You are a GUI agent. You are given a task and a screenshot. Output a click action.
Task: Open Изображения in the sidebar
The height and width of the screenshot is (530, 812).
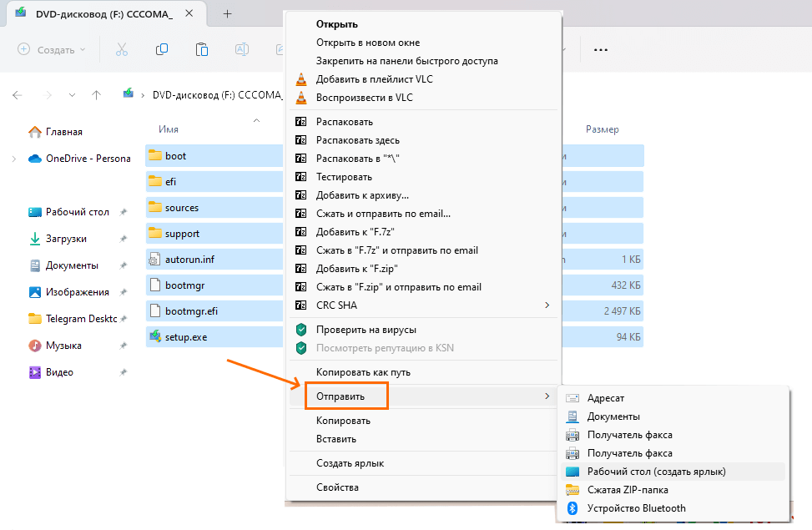coord(69,292)
